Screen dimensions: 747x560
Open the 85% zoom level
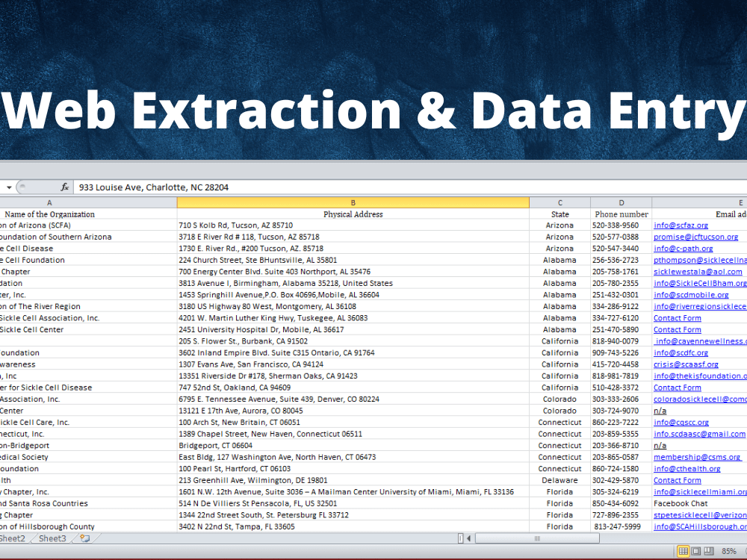[729, 551]
